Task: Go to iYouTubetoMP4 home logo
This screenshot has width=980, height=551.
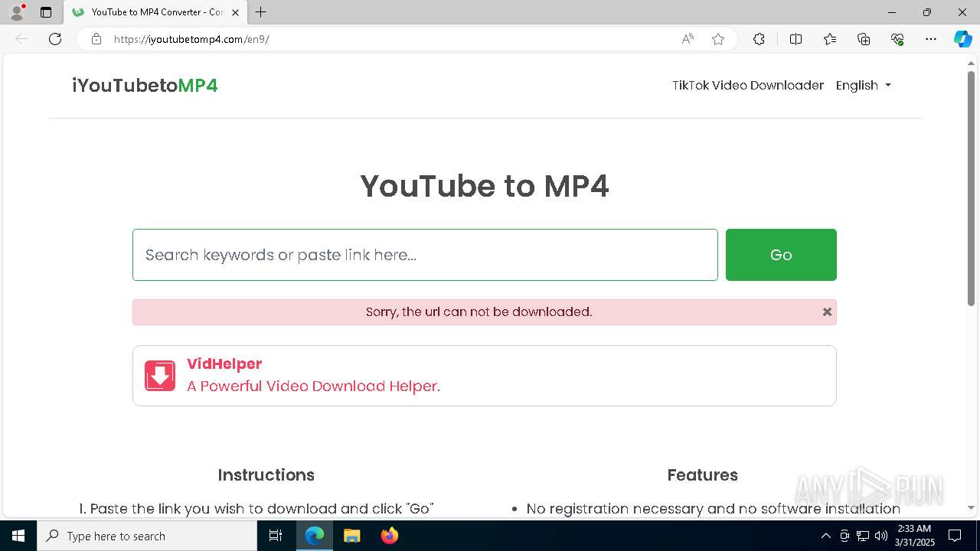Action: [x=145, y=86]
